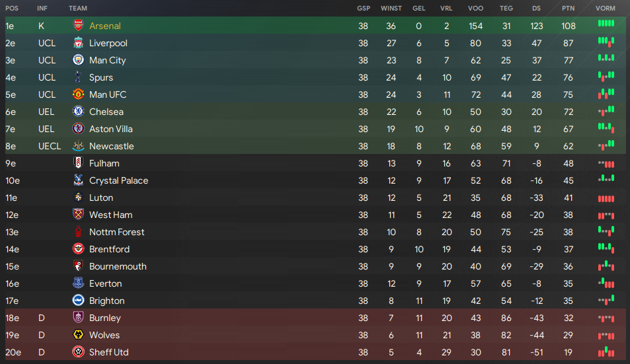This screenshot has height=364, width=630.
Task: Click the Arsenal club crest
Action: (78, 26)
